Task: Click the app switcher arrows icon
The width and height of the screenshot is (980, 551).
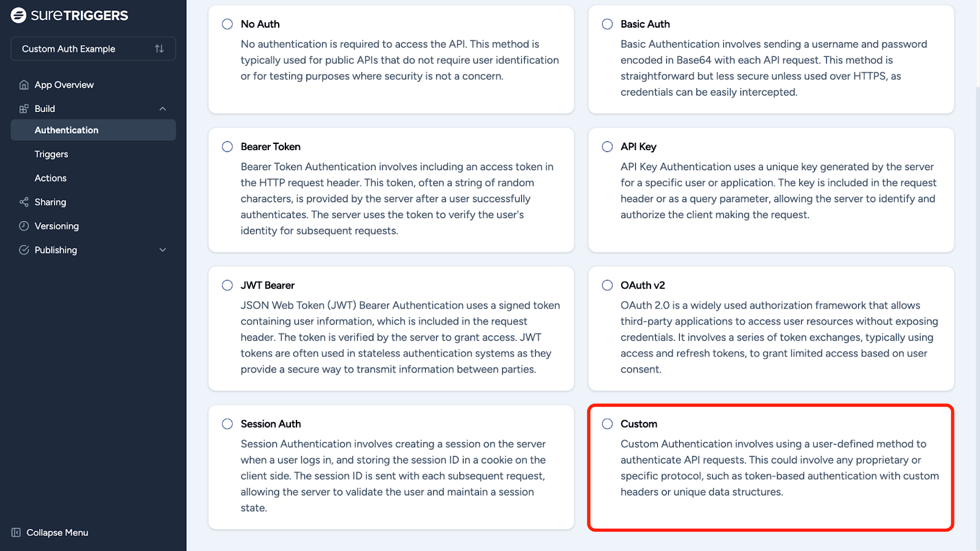Action: tap(159, 49)
